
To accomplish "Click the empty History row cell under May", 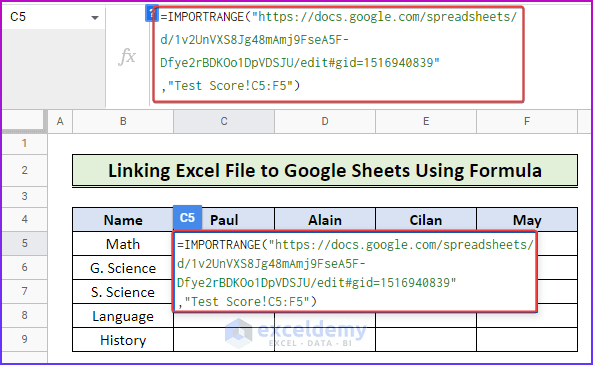I will [527, 340].
